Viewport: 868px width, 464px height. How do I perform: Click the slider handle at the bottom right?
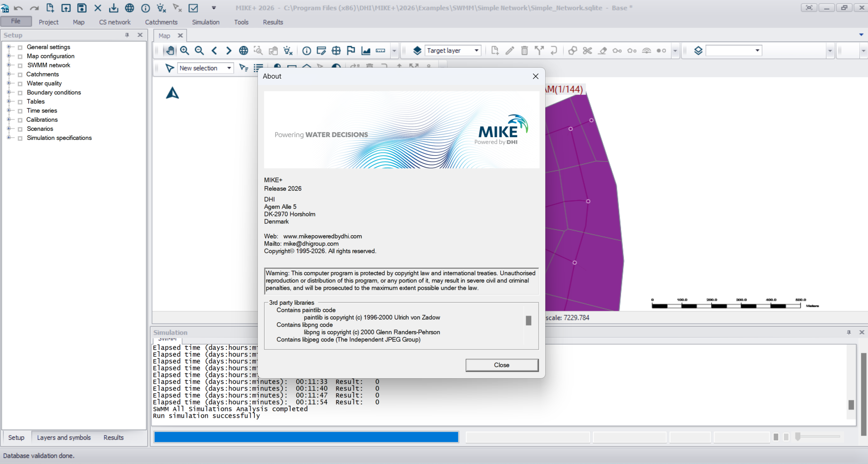(x=798, y=437)
